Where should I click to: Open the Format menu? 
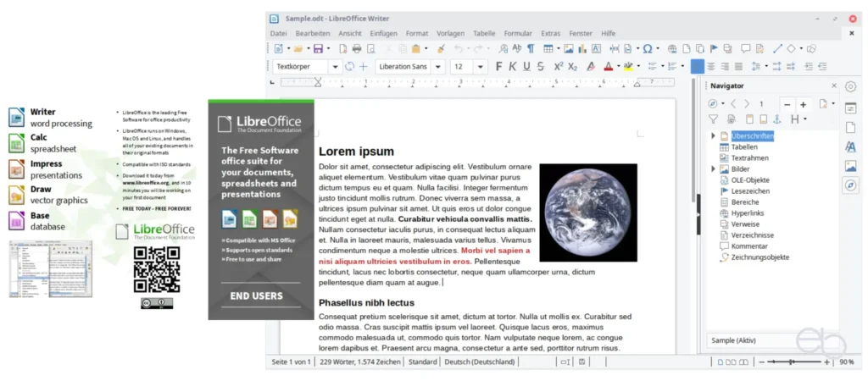(417, 33)
